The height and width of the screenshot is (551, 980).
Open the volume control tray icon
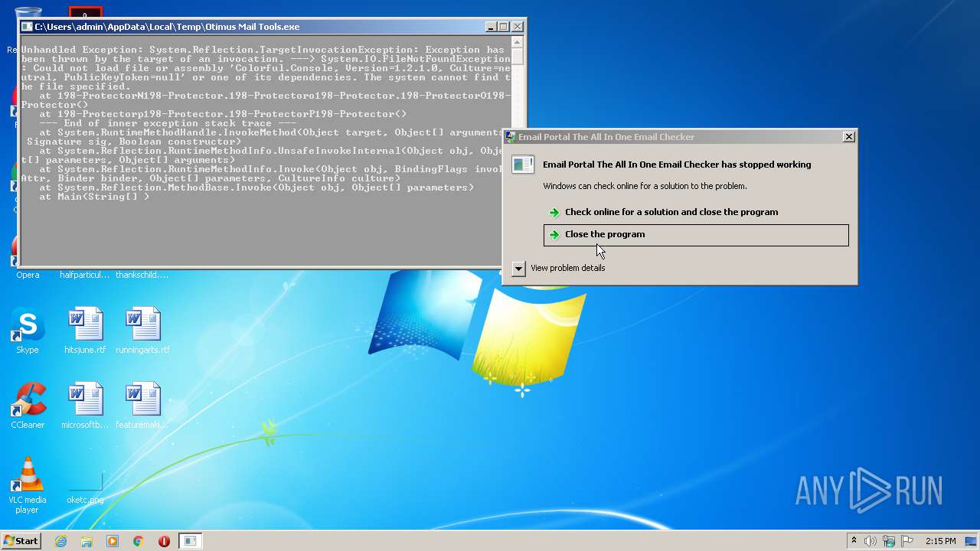click(871, 541)
